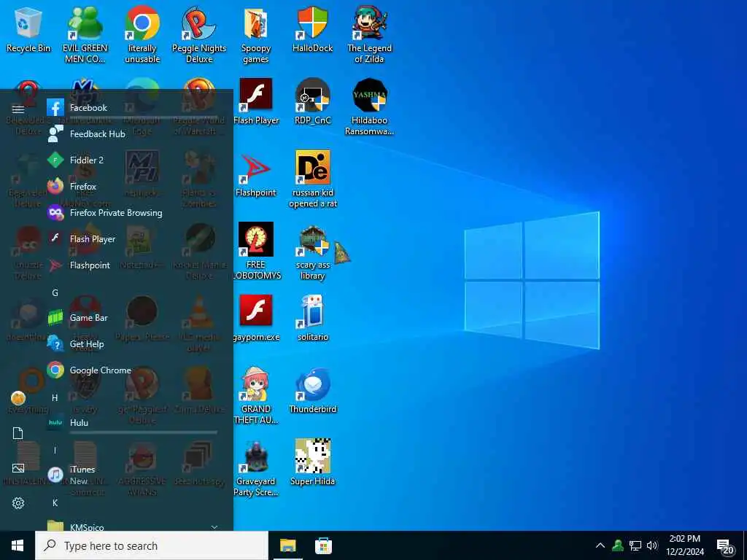
Task: Expand the Start menu hamburger navigation
Action: [x=18, y=109]
